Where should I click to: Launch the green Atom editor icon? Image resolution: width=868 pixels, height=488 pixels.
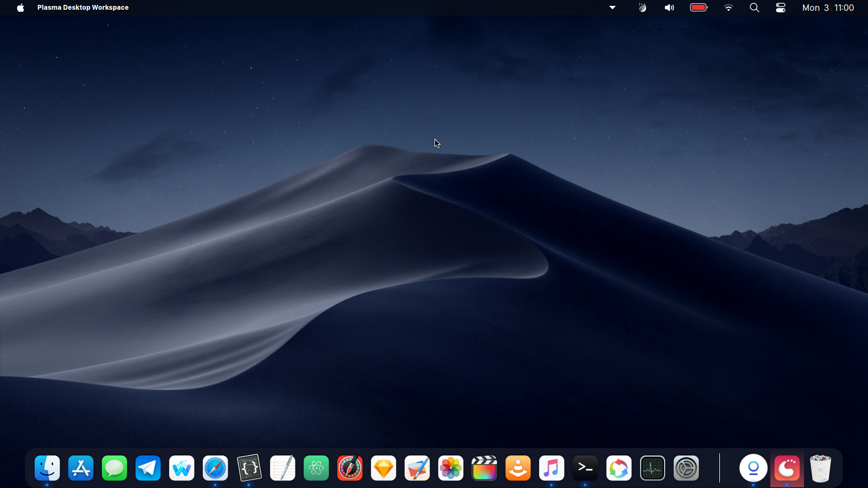tap(316, 468)
